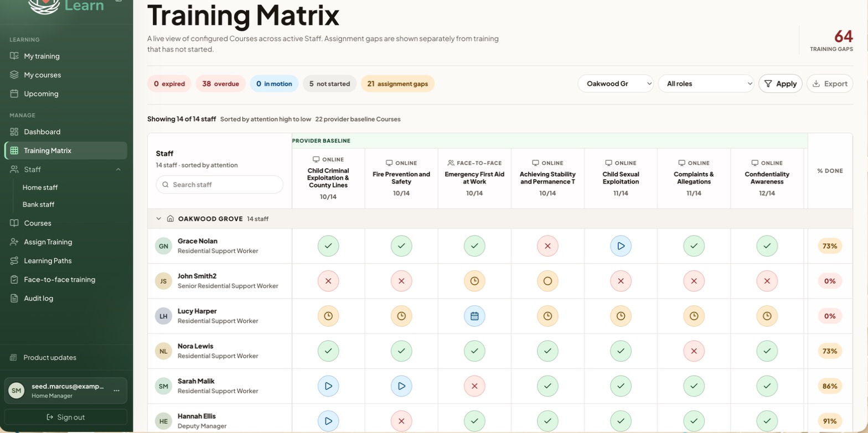Screen dimensions: 868x433
Task: Click Child Criminal Exploitation column header
Action: coord(328,178)
